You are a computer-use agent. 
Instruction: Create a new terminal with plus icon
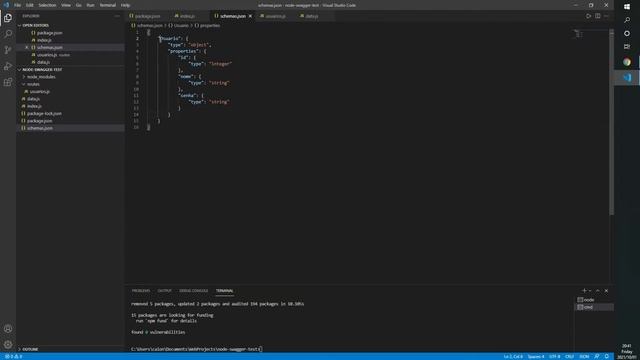pos(584,291)
